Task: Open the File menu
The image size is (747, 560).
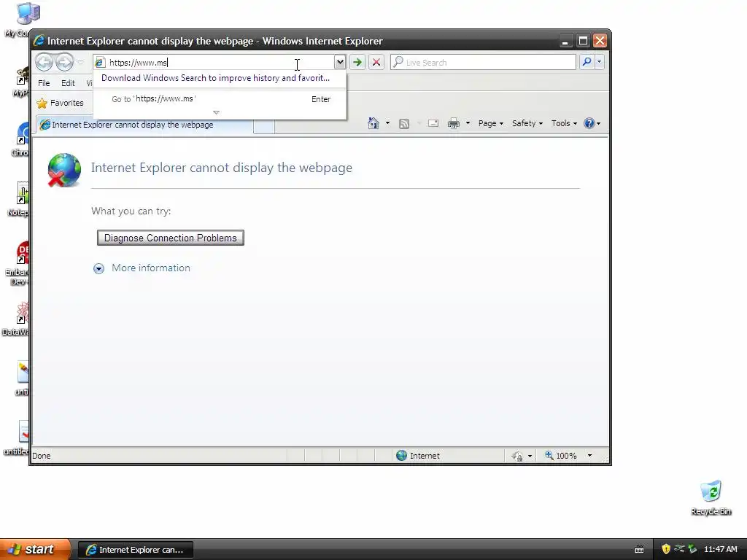Action: coord(44,83)
